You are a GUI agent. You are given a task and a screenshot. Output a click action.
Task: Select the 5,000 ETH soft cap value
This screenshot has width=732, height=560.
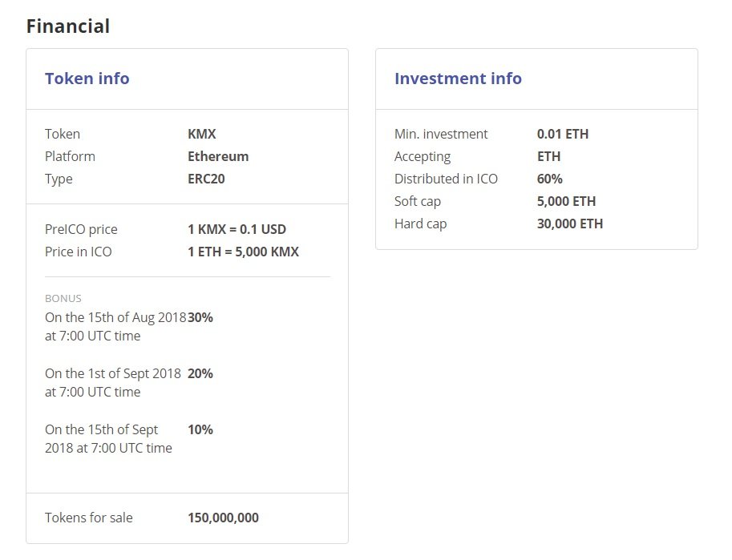tap(566, 201)
